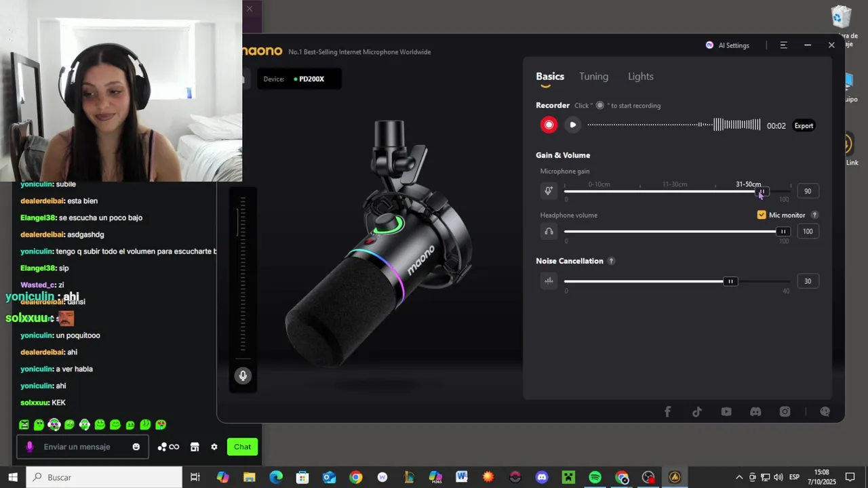868x488 pixels.
Task: Open Maono's Facebook page
Action: point(667,411)
